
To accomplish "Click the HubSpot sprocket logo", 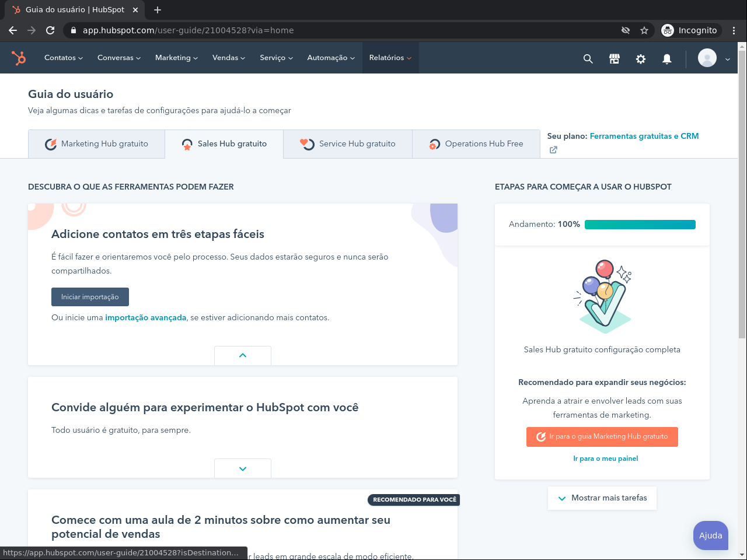I will (19, 58).
